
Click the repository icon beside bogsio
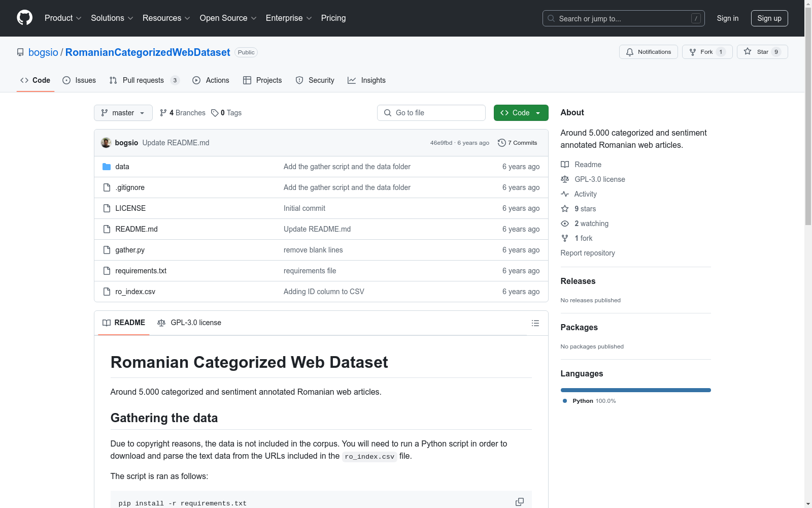[20, 52]
